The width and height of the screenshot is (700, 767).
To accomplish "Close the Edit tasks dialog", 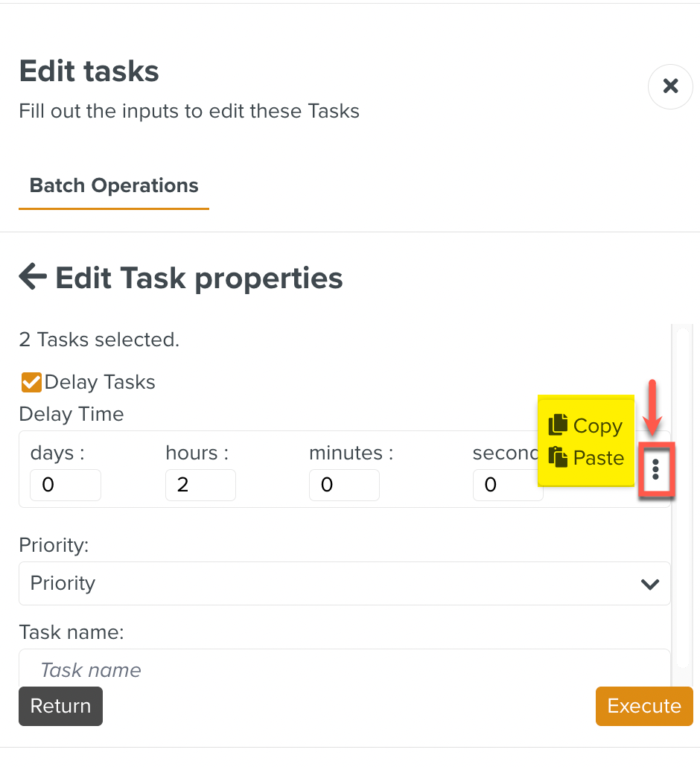I will pos(670,86).
